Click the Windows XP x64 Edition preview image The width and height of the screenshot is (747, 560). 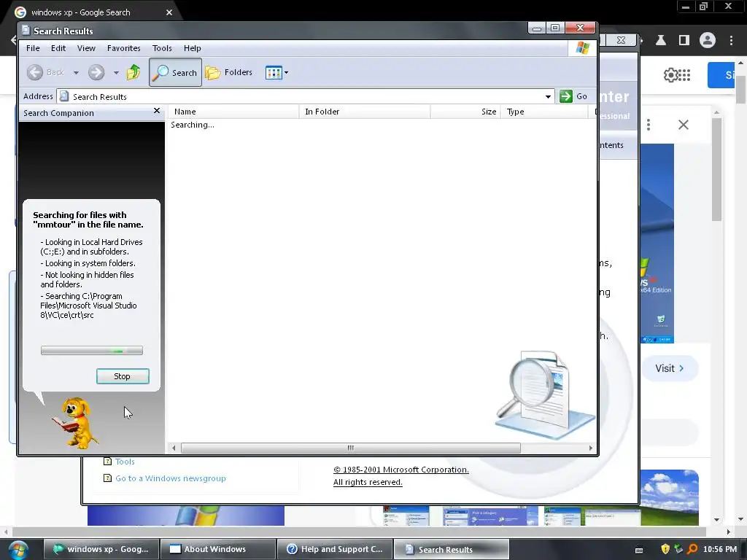[657, 243]
